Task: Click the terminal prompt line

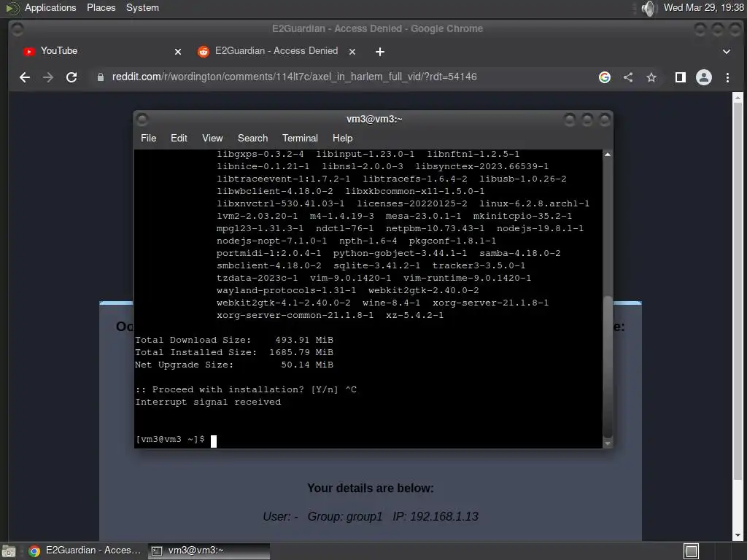Action: 177,440
